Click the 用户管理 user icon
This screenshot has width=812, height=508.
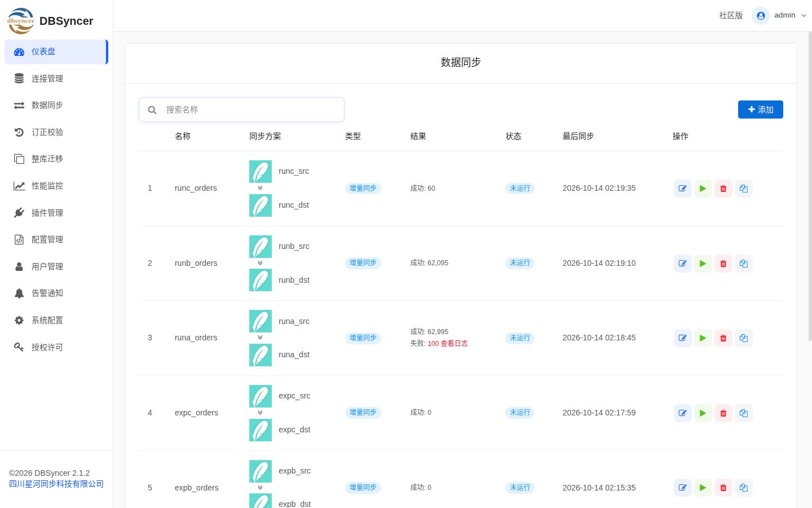click(19, 266)
